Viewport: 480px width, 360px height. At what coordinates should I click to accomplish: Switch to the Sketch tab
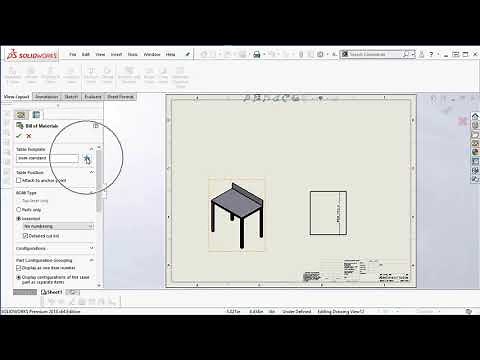(x=71, y=97)
